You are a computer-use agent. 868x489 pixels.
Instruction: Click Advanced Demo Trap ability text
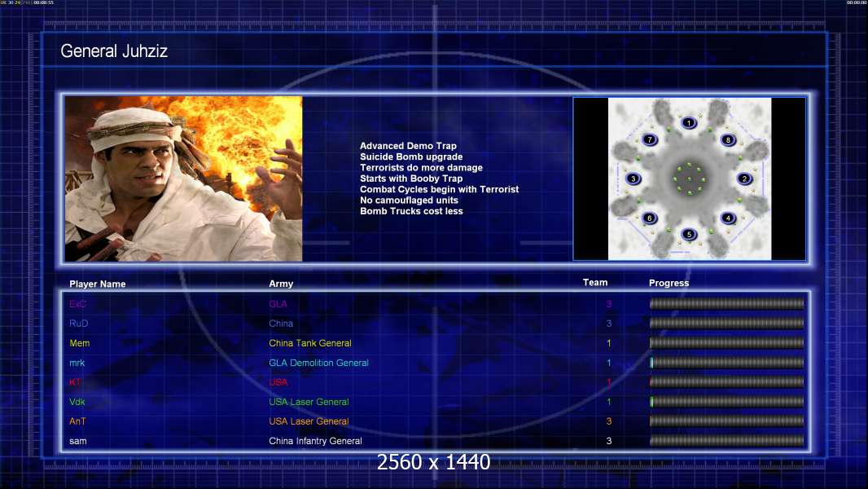coord(408,146)
